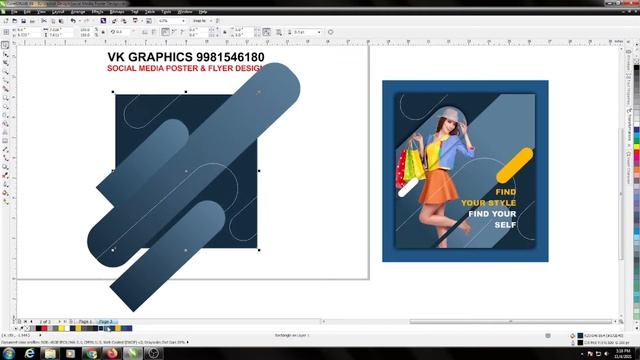Open Google Chrome from taskbar
Screen dimensions: 640x360
click(x=91, y=353)
